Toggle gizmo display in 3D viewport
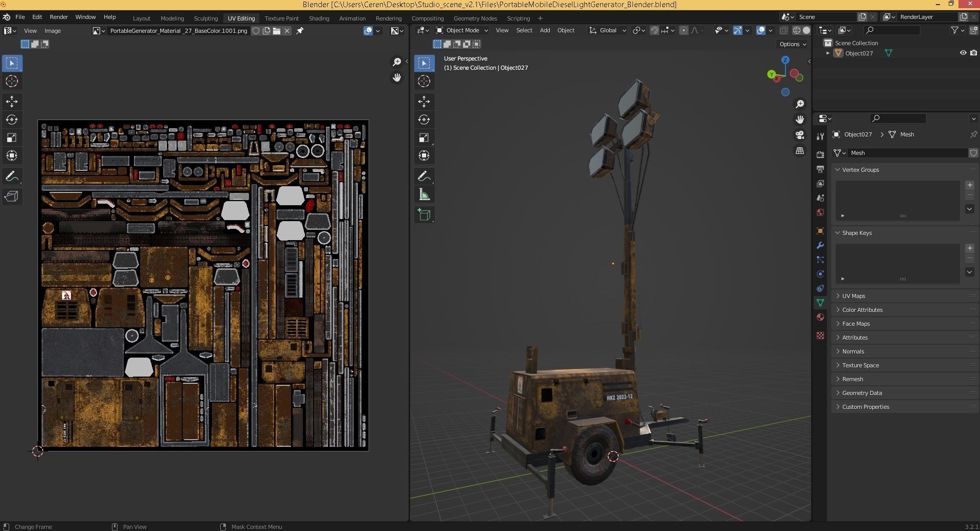Image resolution: width=980 pixels, height=531 pixels. point(737,30)
